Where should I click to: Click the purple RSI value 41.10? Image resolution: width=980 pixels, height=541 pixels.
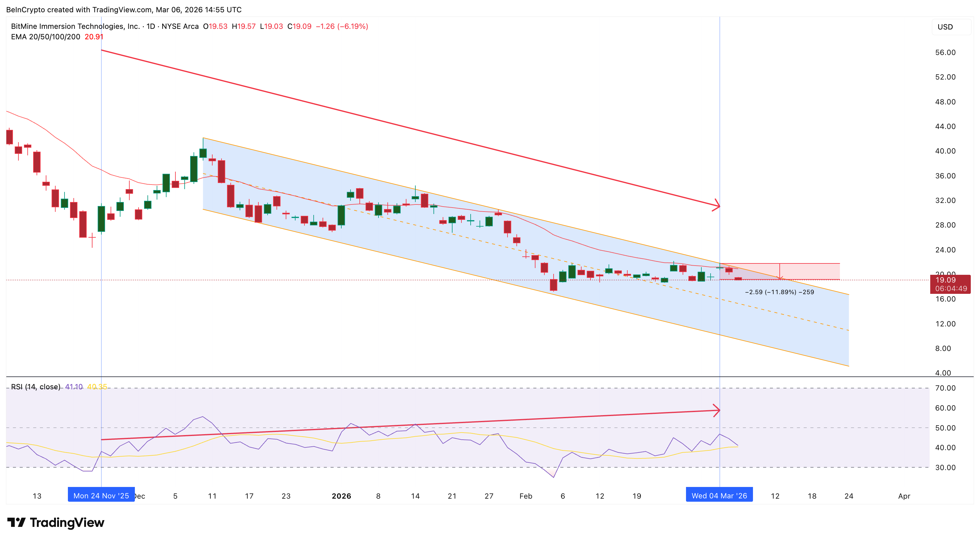coord(74,387)
